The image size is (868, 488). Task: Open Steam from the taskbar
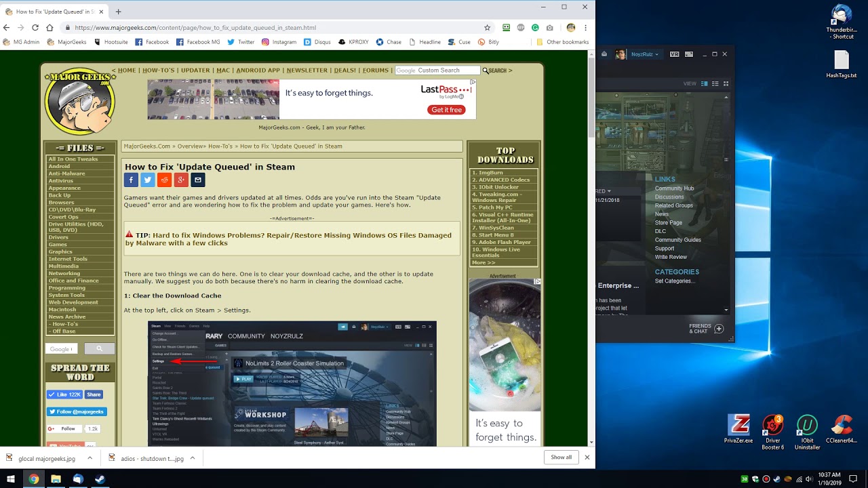click(x=100, y=479)
